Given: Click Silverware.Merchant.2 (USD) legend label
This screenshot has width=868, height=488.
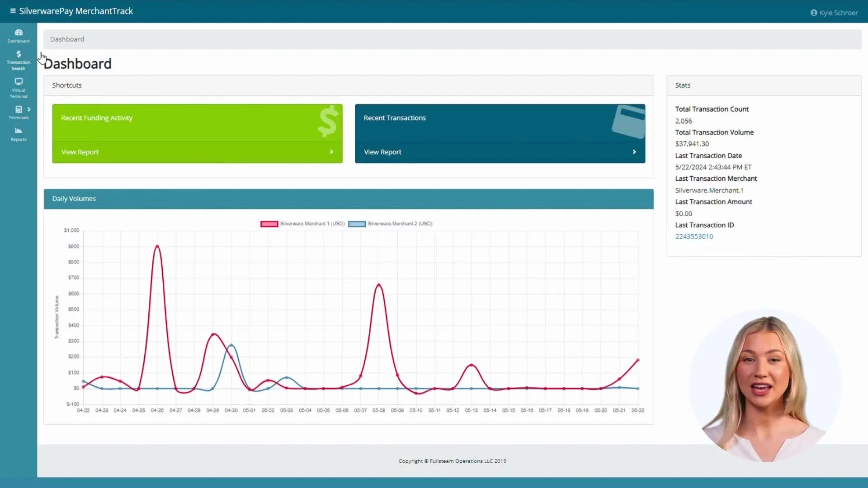Looking at the screenshot, I should point(400,224).
